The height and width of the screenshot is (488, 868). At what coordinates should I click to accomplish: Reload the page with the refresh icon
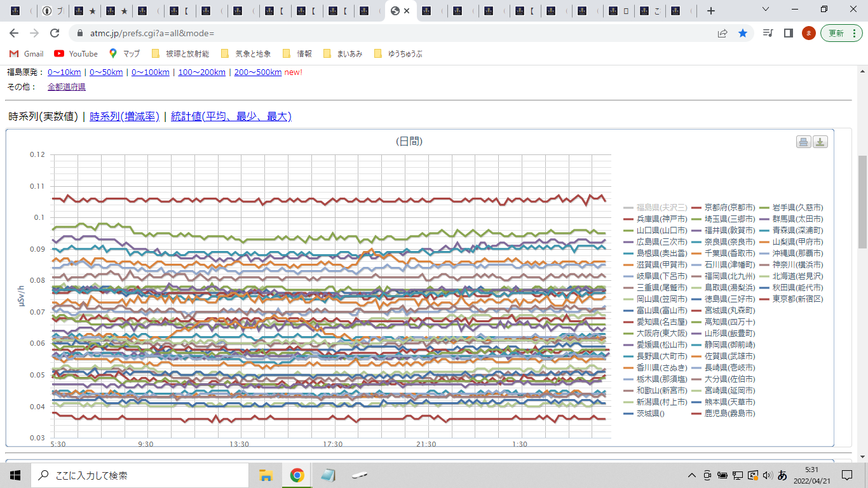pos(55,33)
